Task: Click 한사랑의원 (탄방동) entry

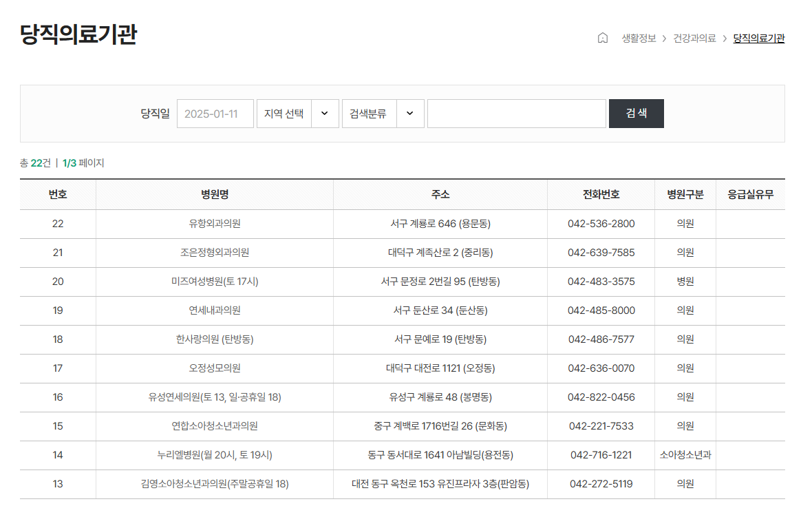Action: [x=215, y=339]
